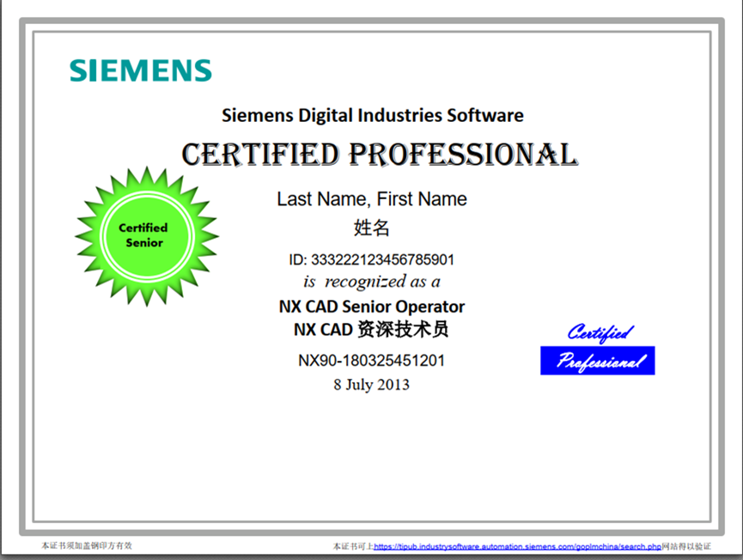Select the ID number 333222123456785901
The height and width of the screenshot is (560, 743).
point(383,259)
